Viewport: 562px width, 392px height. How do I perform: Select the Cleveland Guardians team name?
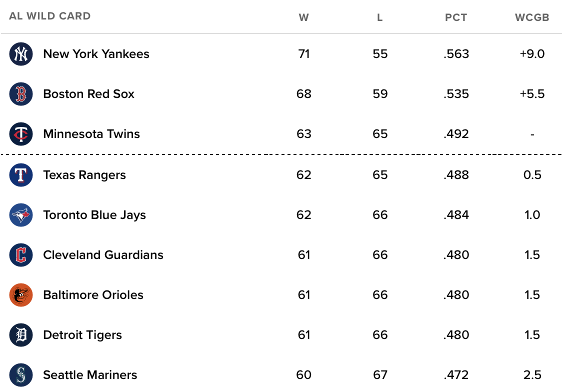[x=103, y=255]
